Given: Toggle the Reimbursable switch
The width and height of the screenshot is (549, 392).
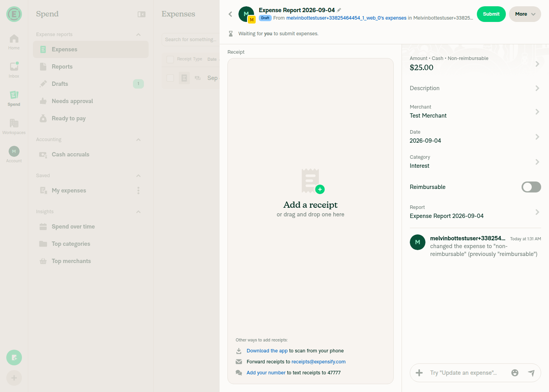Looking at the screenshot, I should (x=531, y=187).
